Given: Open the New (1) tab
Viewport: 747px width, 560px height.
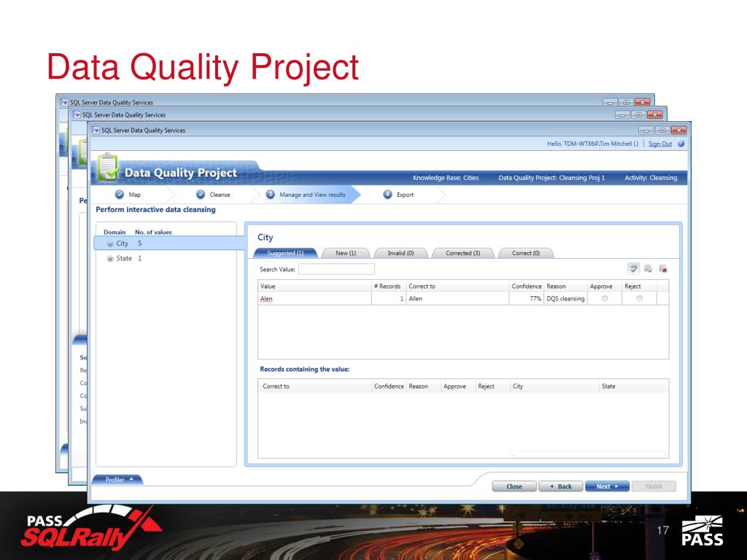Looking at the screenshot, I should (345, 253).
